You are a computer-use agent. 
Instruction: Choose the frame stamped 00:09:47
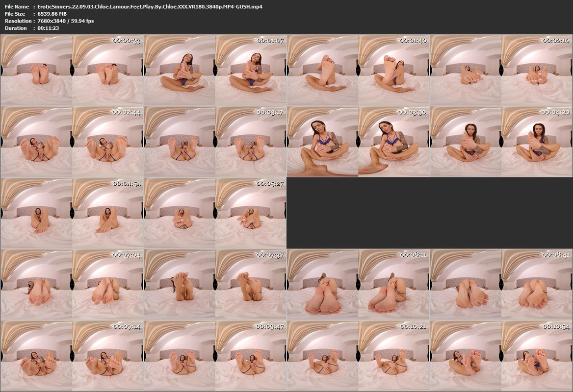click(215, 356)
